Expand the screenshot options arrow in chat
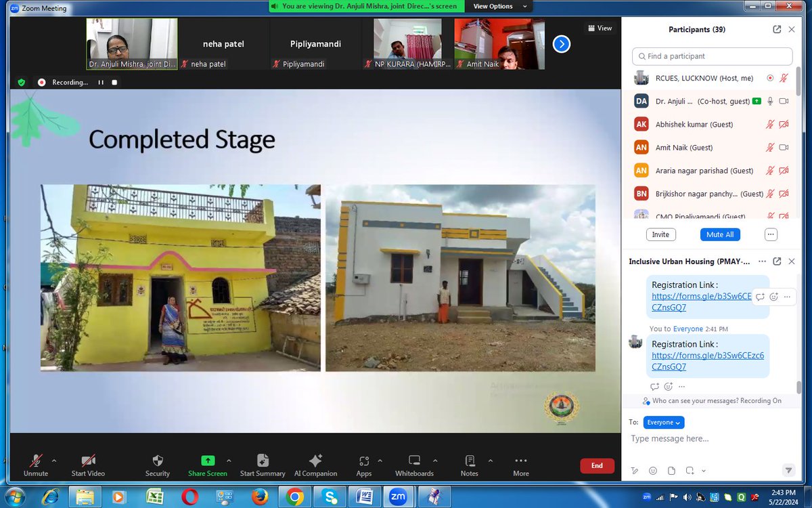Image resolution: width=812 pixels, height=508 pixels. click(704, 471)
